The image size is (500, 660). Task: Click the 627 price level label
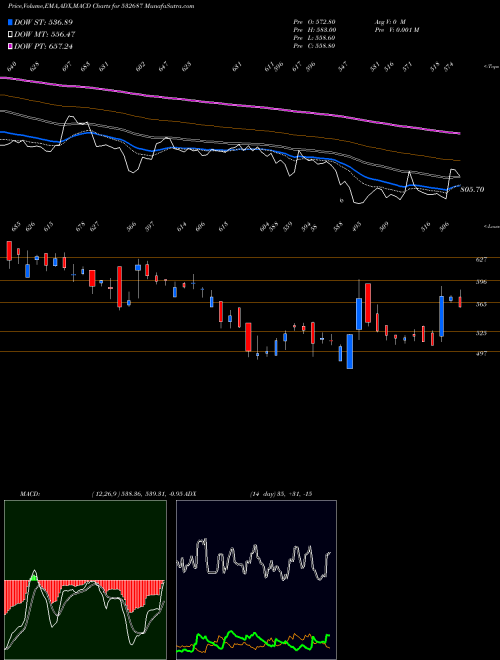click(481, 260)
